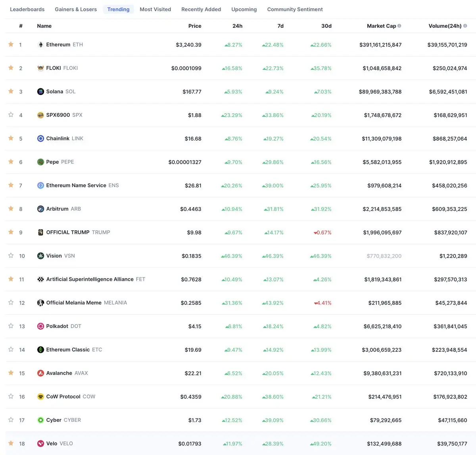The height and width of the screenshot is (455, 476).
Task: Unstar Chainlink in the watchlist column
Action: (11, 138)
